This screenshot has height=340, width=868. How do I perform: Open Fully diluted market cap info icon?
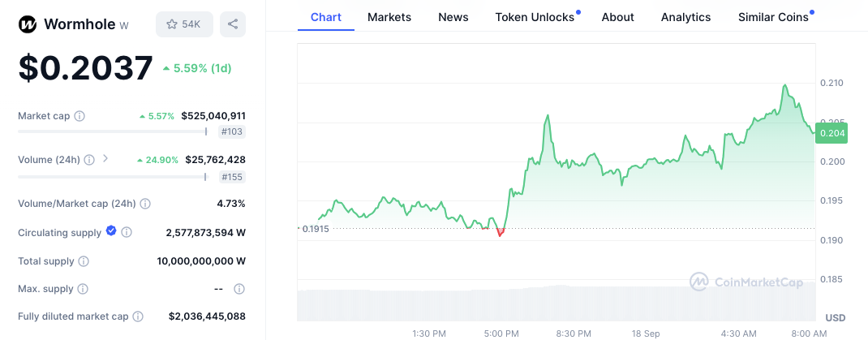point(138,316)
